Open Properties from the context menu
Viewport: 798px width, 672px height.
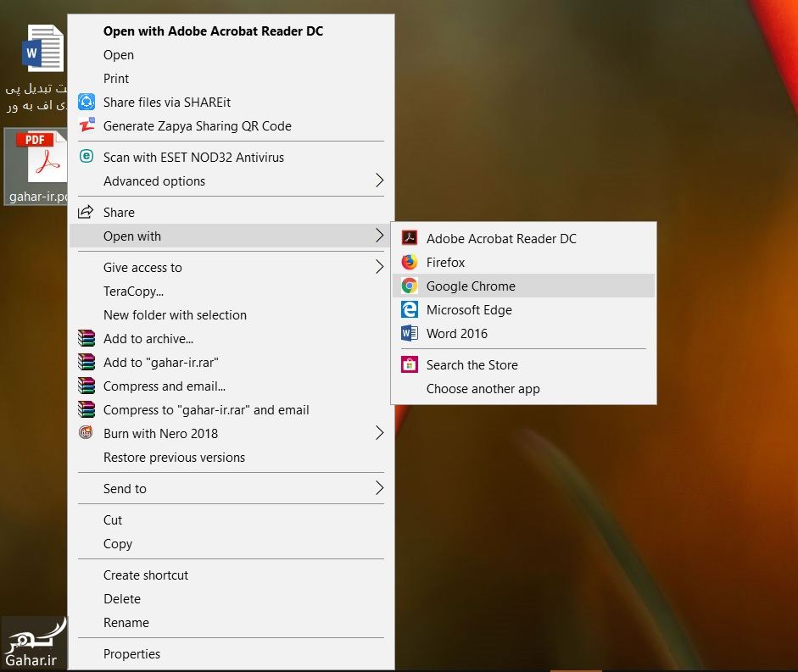(x=231, y=653)
